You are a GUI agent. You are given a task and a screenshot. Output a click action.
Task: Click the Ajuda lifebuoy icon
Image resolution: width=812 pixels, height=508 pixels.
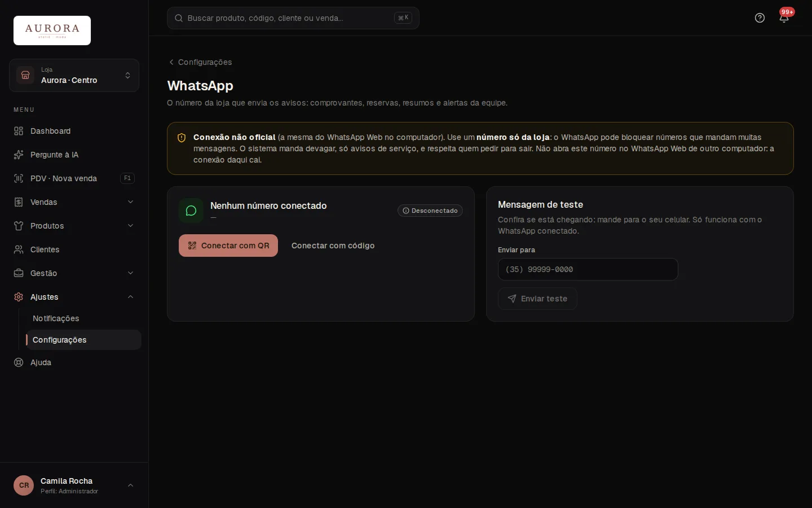(x=19, y=362)
